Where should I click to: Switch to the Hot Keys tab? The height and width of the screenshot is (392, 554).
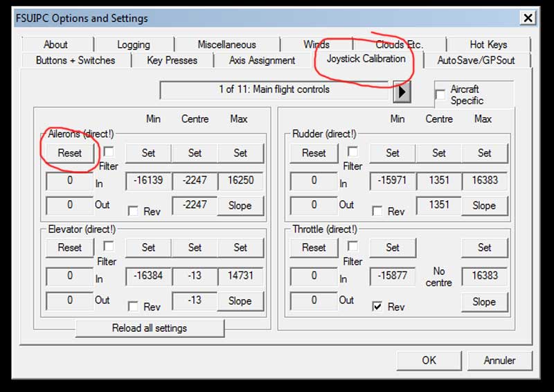point(488,44)
